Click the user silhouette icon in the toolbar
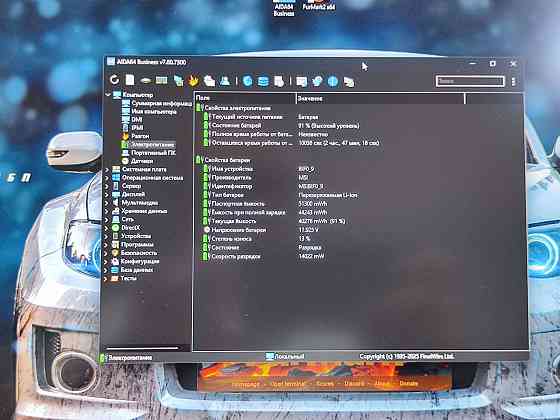The image size is (560, 420). (x=225, y=81)
